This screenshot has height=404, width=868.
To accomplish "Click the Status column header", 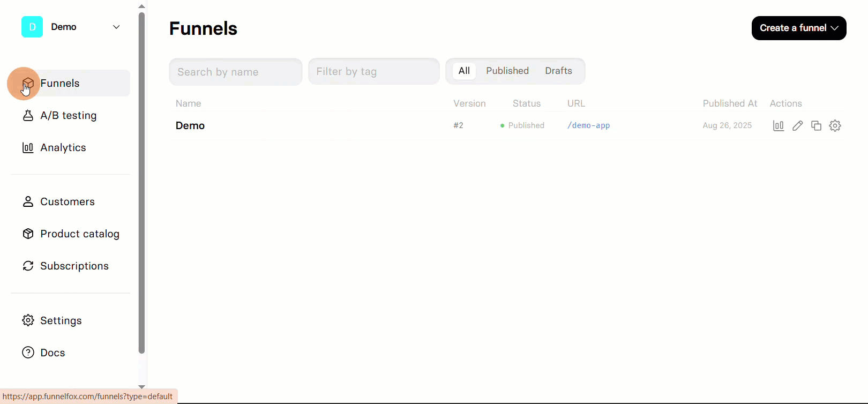I will [x=527, y=103].
